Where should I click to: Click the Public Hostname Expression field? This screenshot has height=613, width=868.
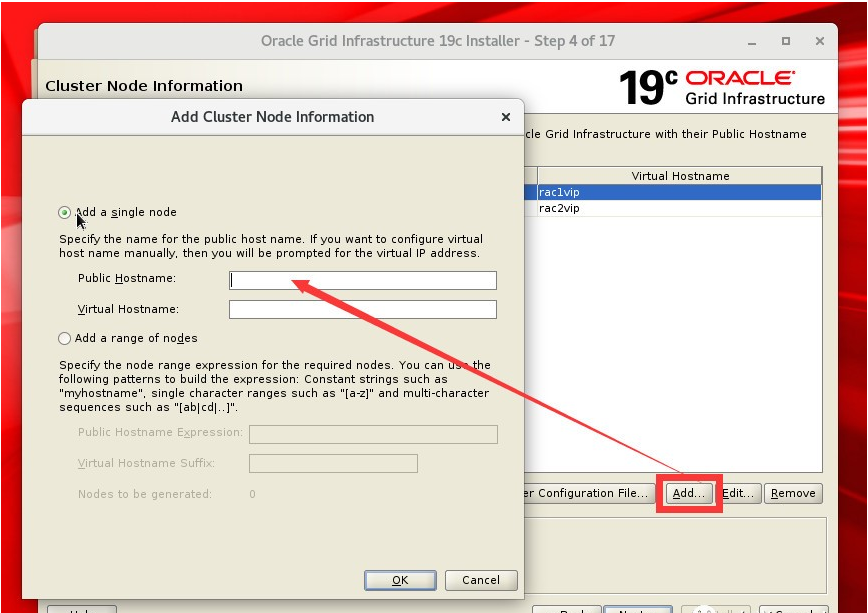click(x=373, y=434)
